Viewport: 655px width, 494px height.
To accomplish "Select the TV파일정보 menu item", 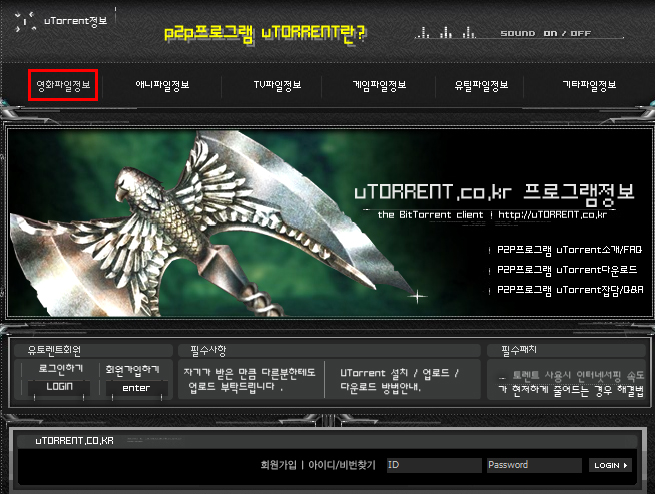I will click(x=277, y=85).
